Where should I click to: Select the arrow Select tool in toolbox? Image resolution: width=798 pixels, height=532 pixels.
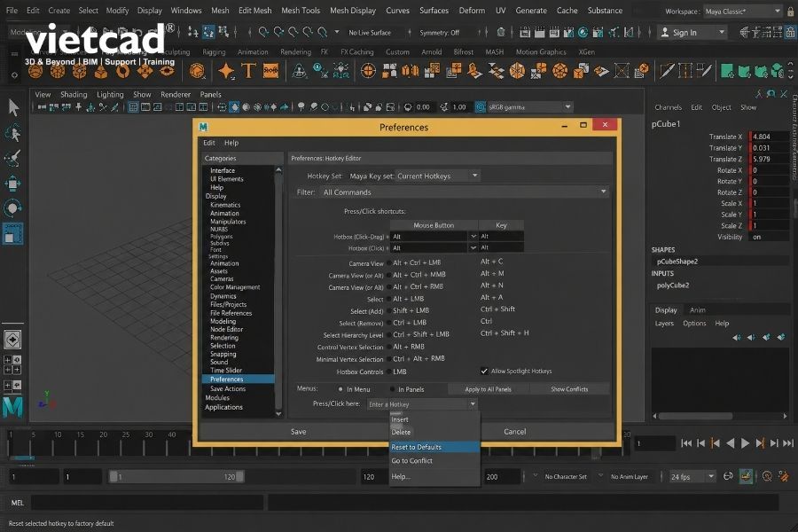coord(13,107)
